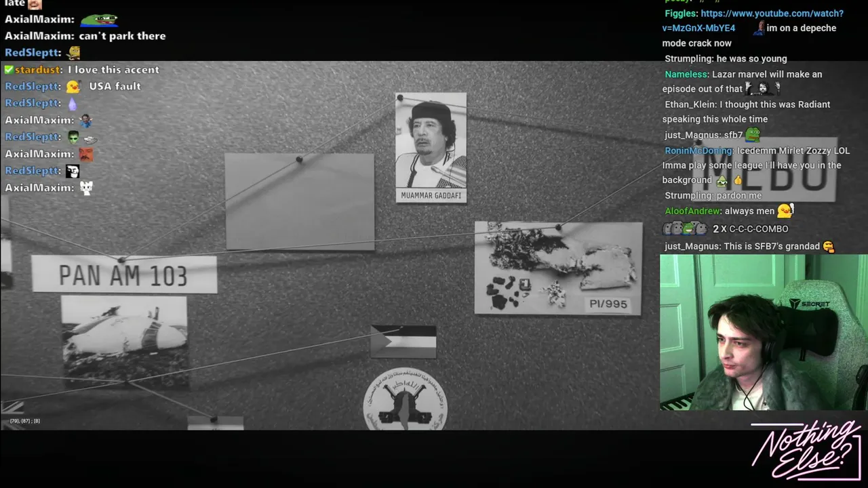Click 'im on a depeche mode crack now'
This screenshot has height=488, width=868.
(x=749, y=35)
